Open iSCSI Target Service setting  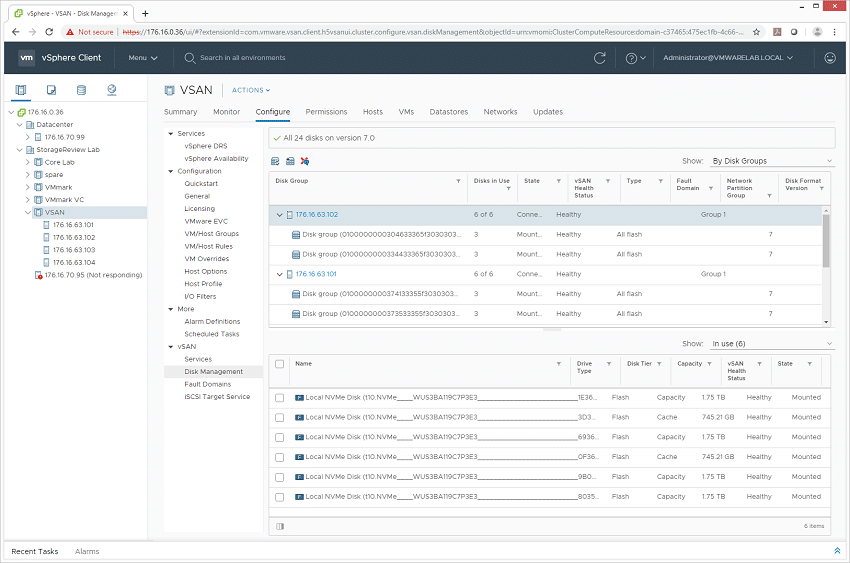click(x=217, y=397)
